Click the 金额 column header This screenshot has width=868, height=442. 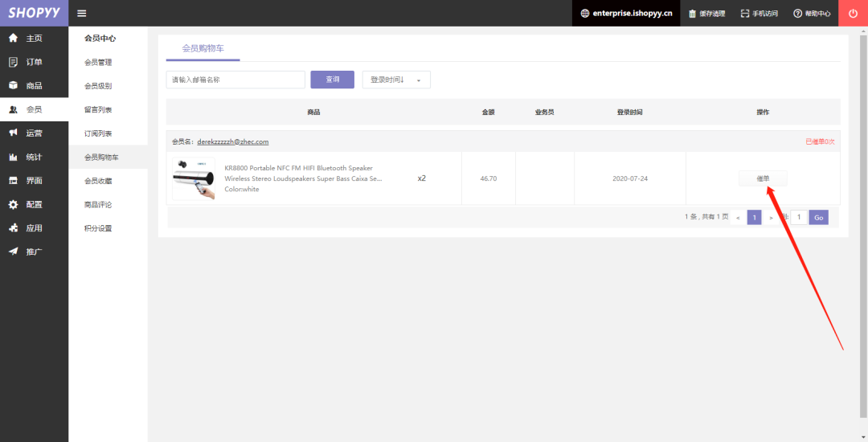489,113
